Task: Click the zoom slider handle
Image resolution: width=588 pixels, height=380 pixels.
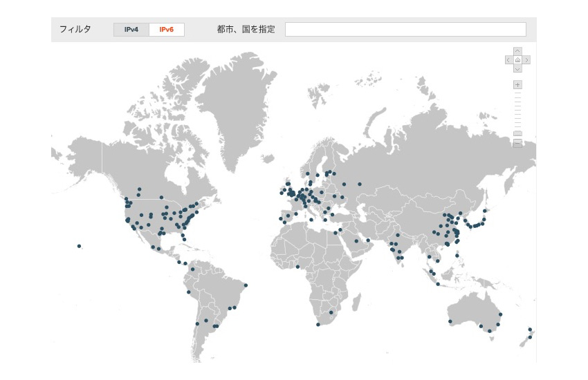Action: (x=517, y=133)
